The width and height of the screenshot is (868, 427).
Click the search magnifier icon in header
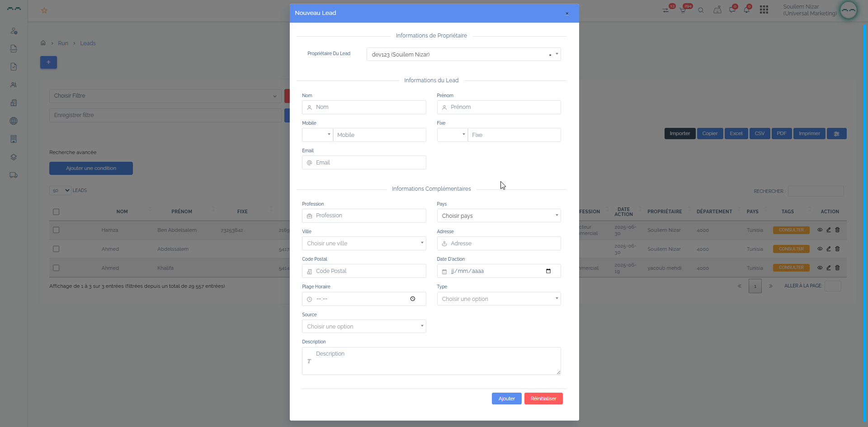tap(701, 10)
